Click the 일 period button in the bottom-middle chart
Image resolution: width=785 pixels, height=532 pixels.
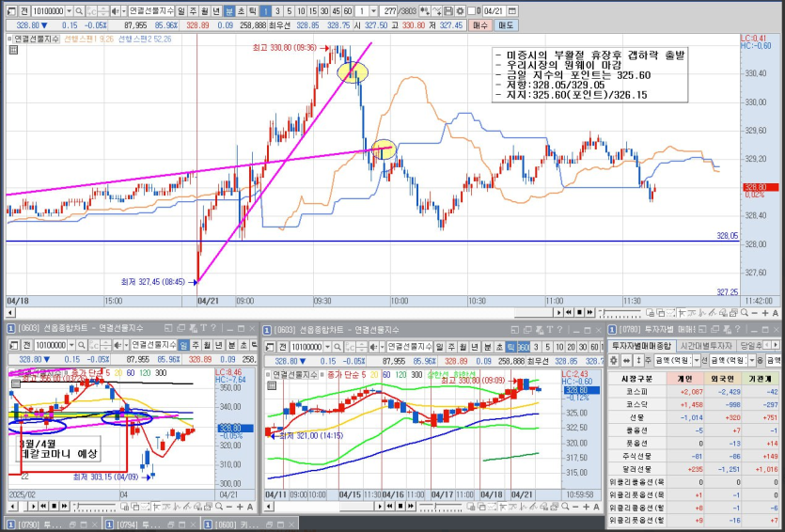click(439, 347)
